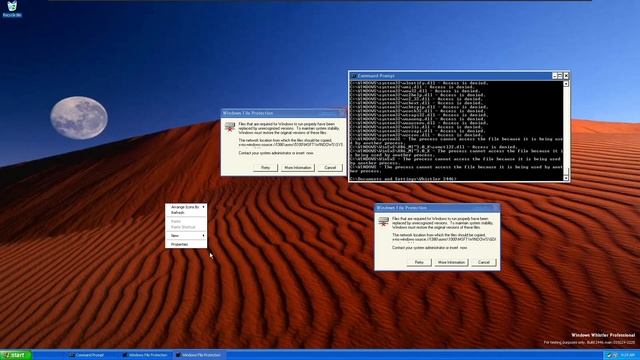Click More Information in the lower File Protection dialog

click(451, 262)
